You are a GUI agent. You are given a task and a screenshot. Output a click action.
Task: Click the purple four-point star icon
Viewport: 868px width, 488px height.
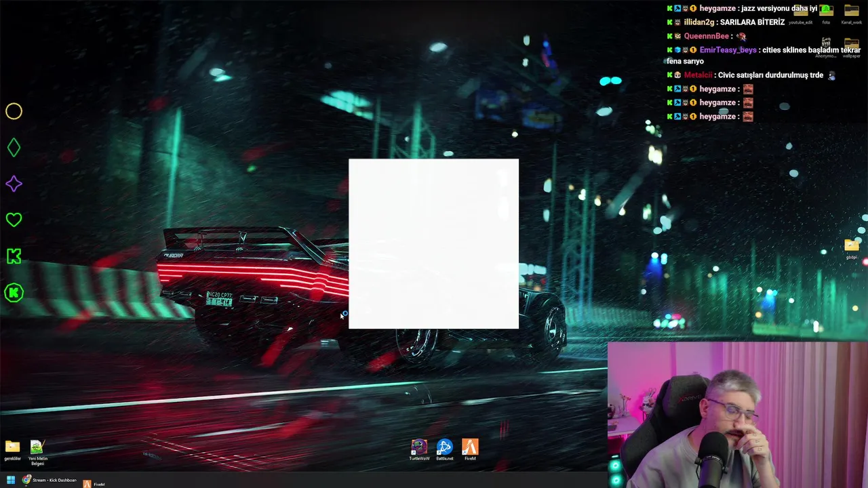click(14, 184)
